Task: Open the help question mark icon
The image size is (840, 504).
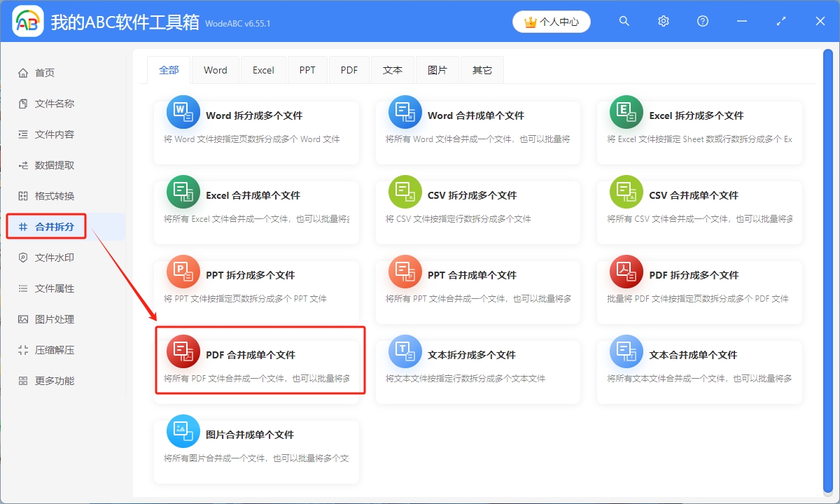Action: [x=702, y=21]
